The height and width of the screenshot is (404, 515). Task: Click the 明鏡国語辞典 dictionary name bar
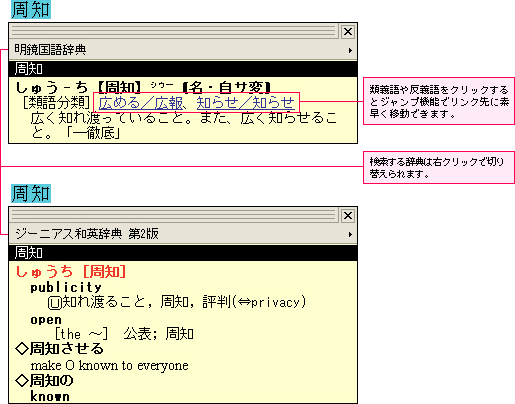click(183, 50)
